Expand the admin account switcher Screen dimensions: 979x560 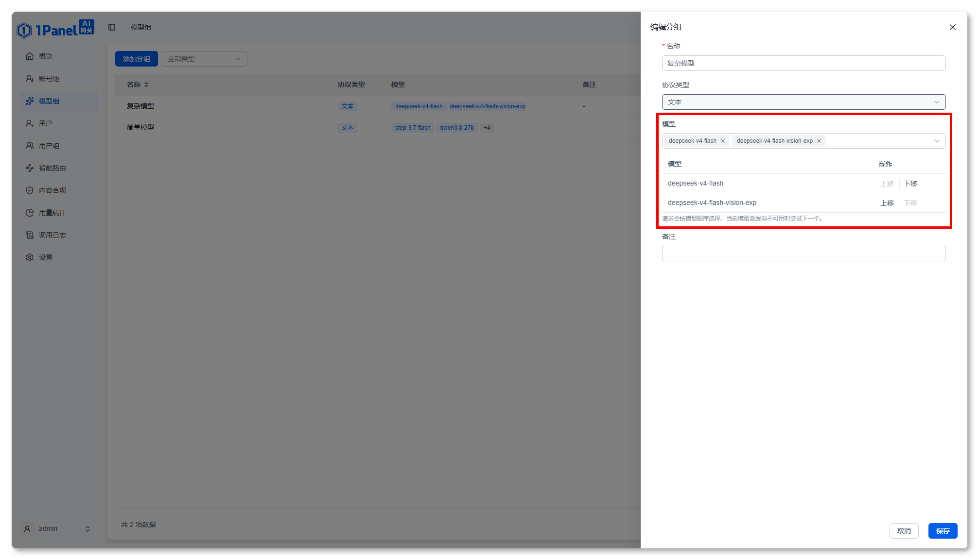pyautogui.click(x=87, y=529)
